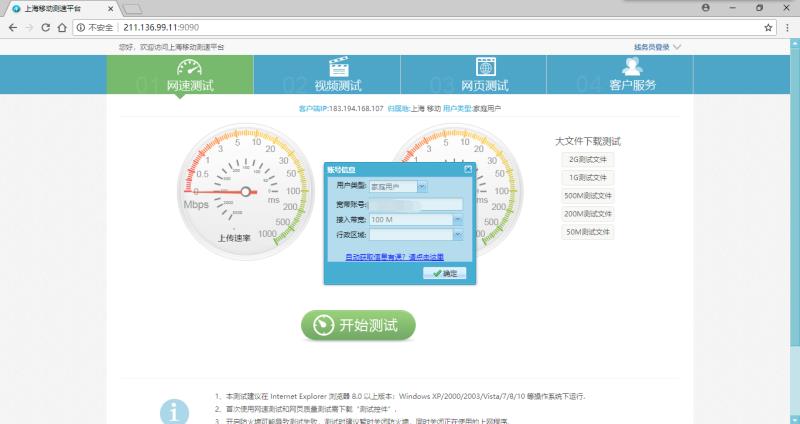Close the 账号信息 dialog with its X icon
Image resolution: width=800 pixels, height=424 pixels.
(x=468, y=169)
